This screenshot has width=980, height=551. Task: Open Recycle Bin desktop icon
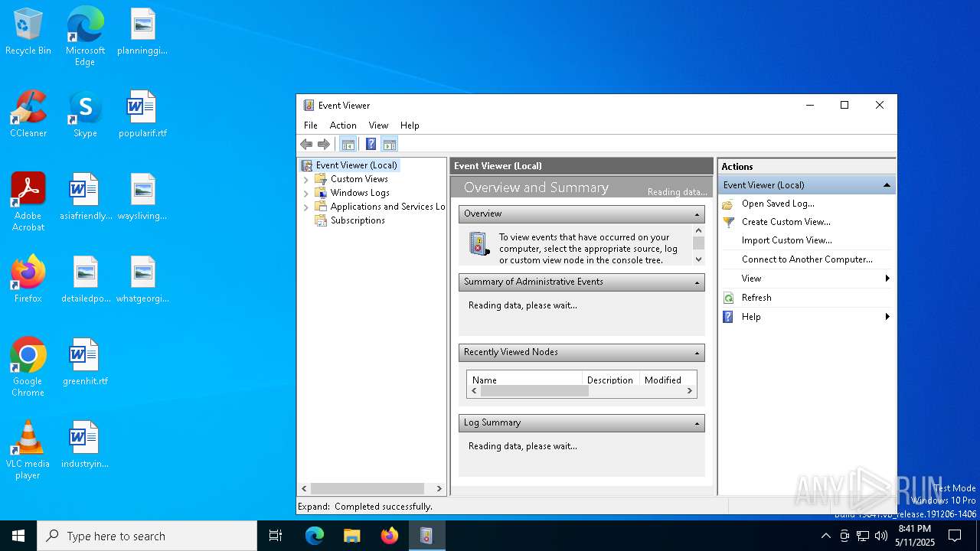[x=28, y=32]
